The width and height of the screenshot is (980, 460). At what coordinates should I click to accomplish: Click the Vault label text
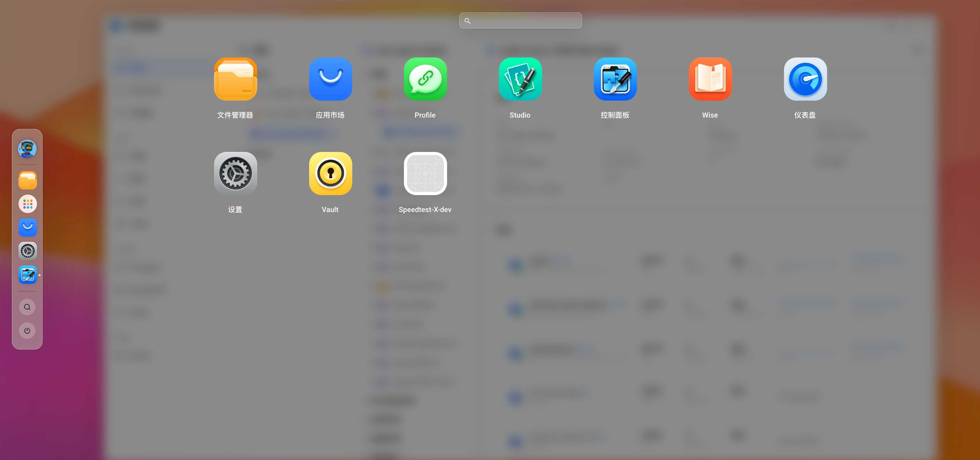pos(330,209)
